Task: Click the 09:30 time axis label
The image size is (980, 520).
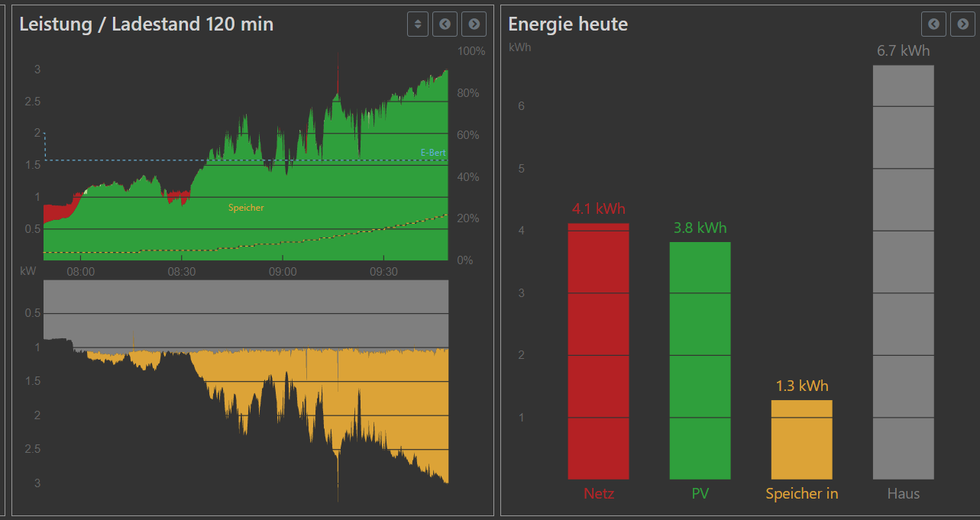Action: (x=383, y=271)
